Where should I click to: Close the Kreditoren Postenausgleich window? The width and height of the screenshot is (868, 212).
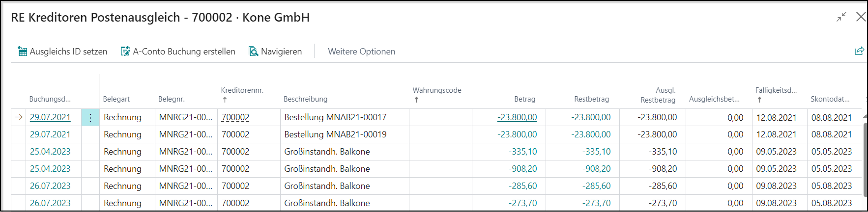(x=861, y=17)
